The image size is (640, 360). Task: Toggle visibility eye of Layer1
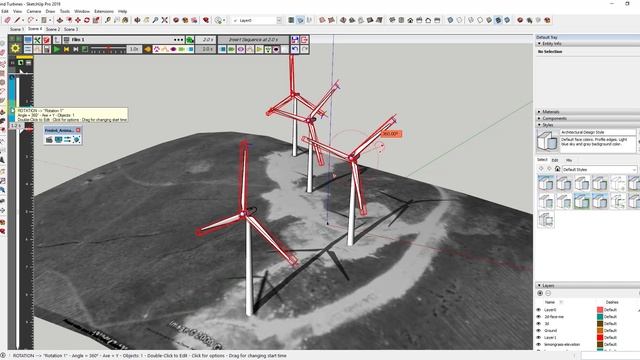point(539,338)
